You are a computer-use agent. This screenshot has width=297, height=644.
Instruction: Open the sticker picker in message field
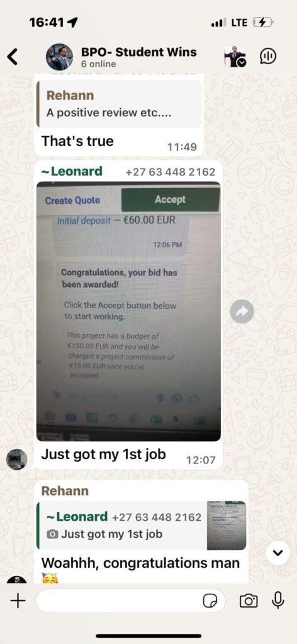(210, 601)
